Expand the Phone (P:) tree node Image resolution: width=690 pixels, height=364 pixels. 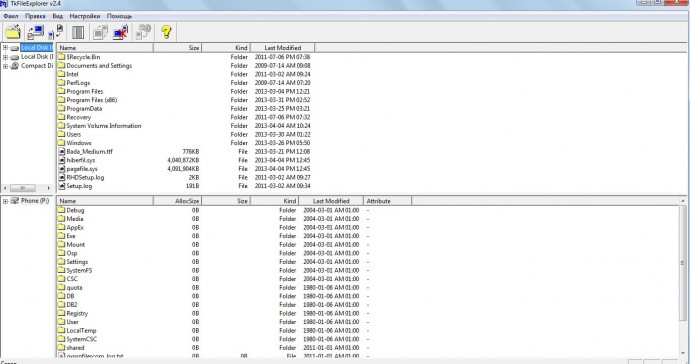coord(5,201)
